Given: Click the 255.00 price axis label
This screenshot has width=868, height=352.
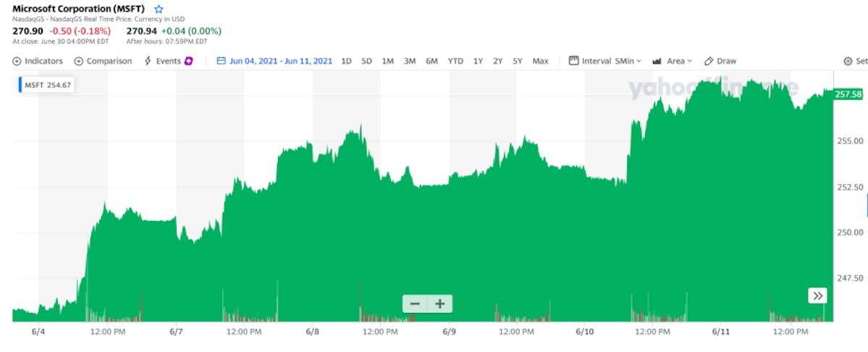Looking at the screenshot, I should point(850,141).
